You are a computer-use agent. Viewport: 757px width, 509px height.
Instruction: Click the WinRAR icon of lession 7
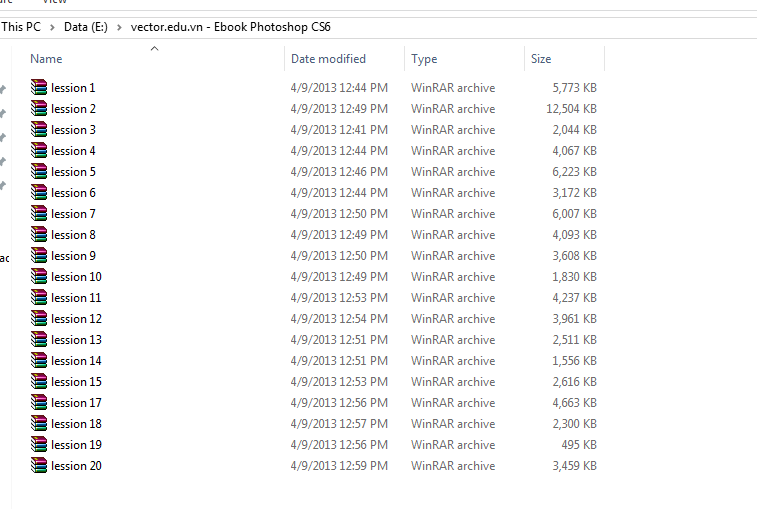coord(39,213)
